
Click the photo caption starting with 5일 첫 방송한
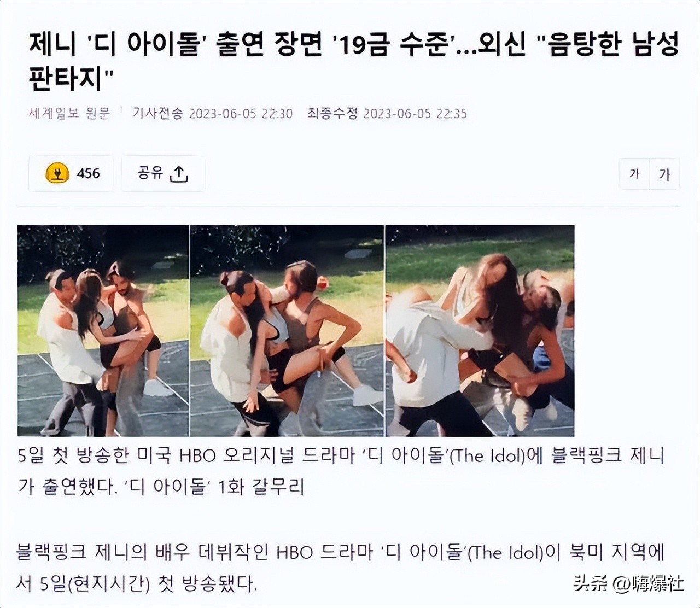pyautogui.click(x=341, y=470)
